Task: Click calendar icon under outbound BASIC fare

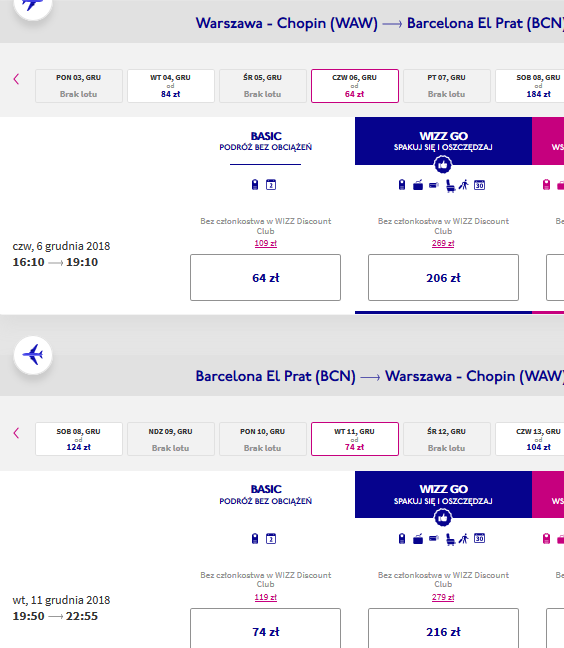Action: (271, 185)
